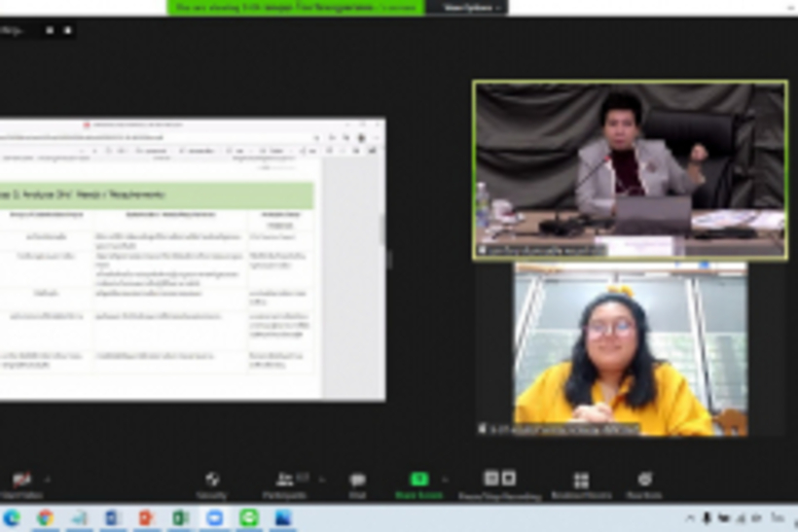
Task: Click the Start Video camera icon
Action: [21, 479]
